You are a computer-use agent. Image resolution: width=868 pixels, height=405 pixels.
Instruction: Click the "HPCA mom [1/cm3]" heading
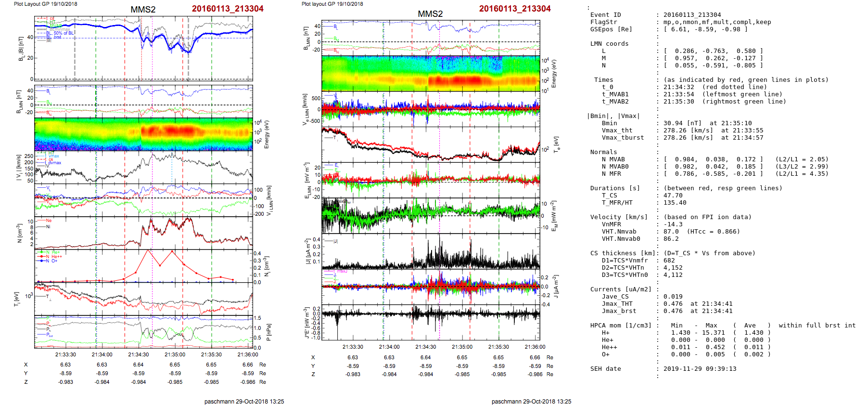(x=621, y=326)
